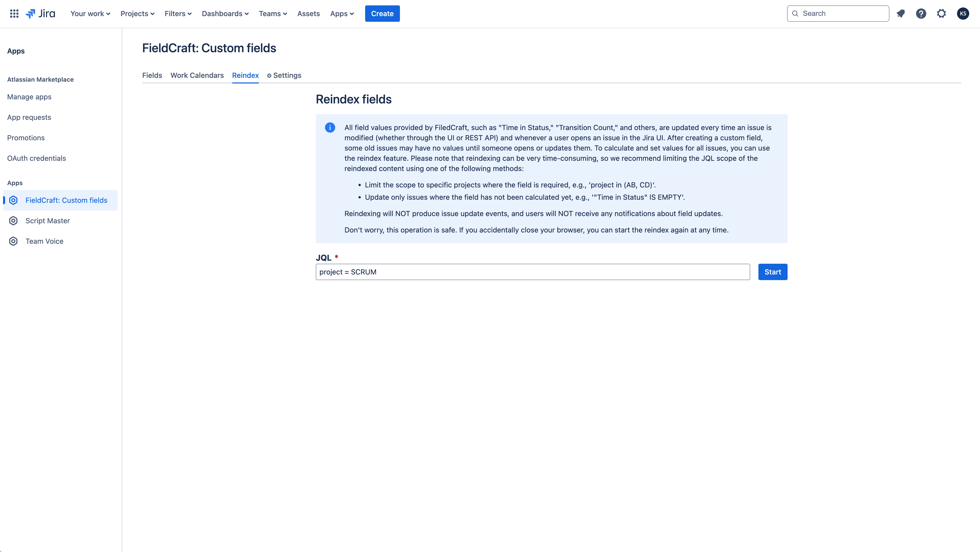
Task: Open Manage apps in sidebar
Action: coord(29,97)
